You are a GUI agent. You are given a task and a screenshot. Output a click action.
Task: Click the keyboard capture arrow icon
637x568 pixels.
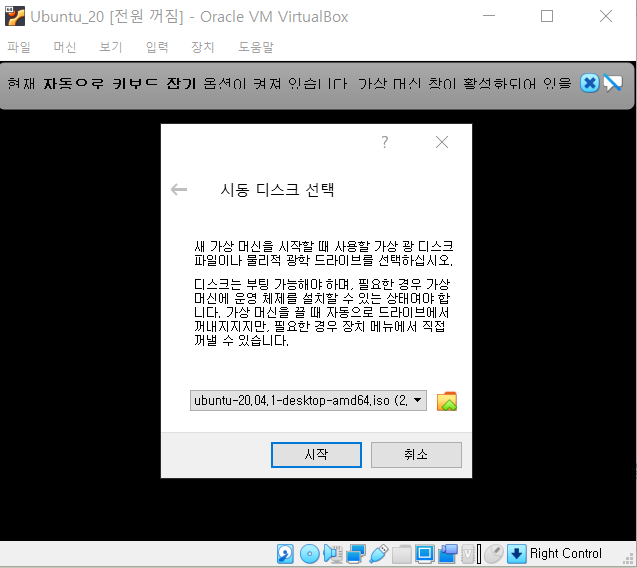[x=516, y=554]
